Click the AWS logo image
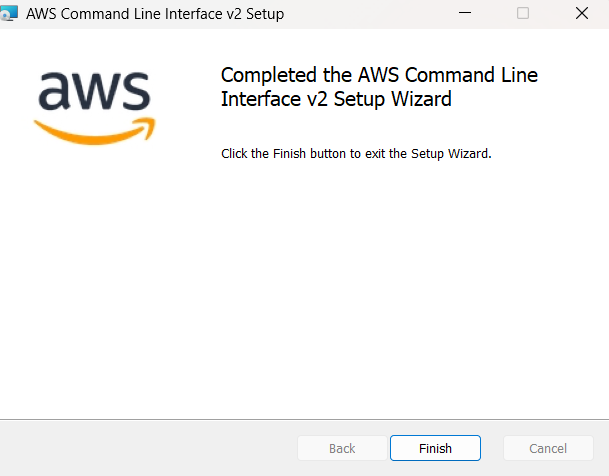The width and height of the screenshot is (609, 476). click(94, 108)
